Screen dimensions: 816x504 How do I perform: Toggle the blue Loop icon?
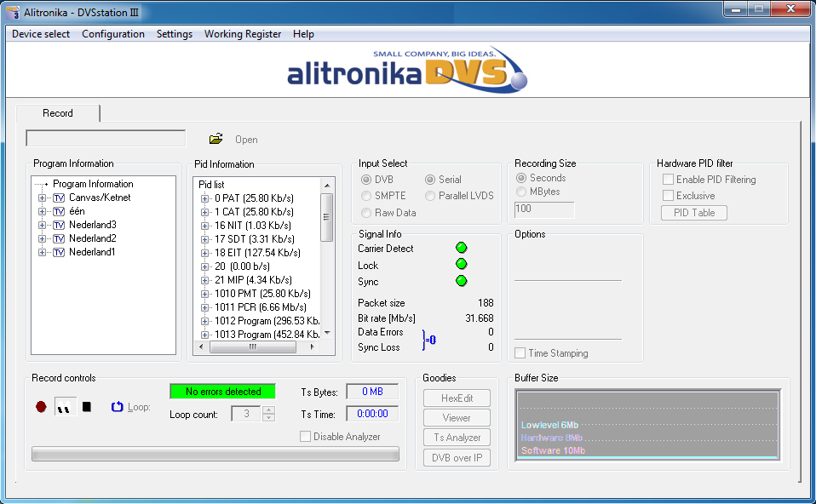pyautogui.click(x=118, y=407)
